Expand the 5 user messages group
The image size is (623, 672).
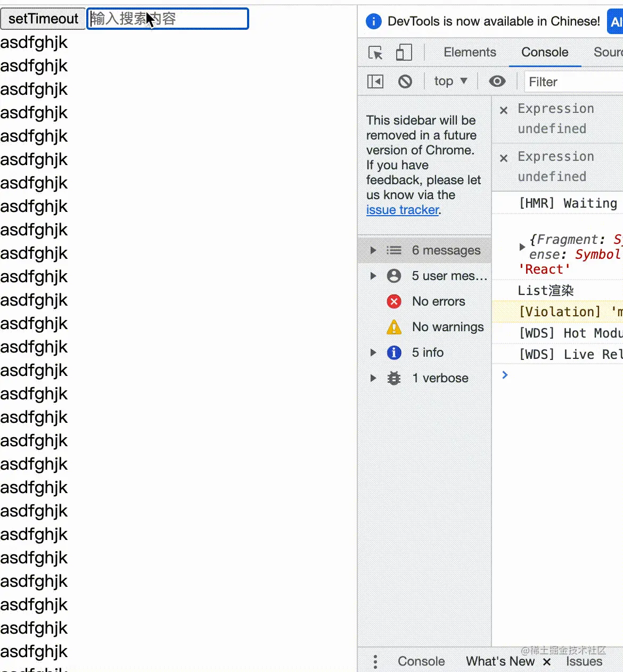tap(373, 276)
